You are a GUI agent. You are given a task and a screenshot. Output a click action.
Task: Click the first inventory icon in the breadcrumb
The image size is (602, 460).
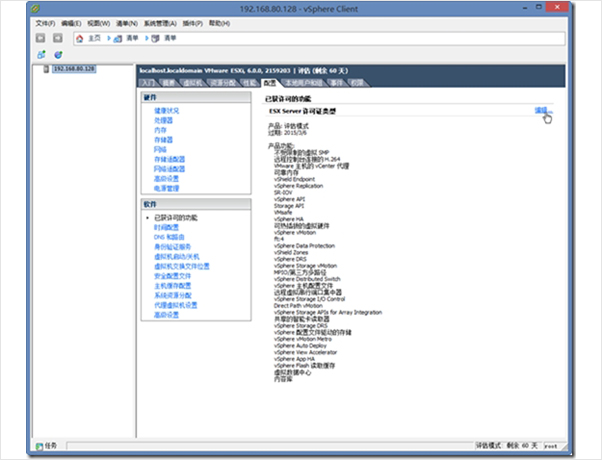pyautogui.click(x=118, y=38)
